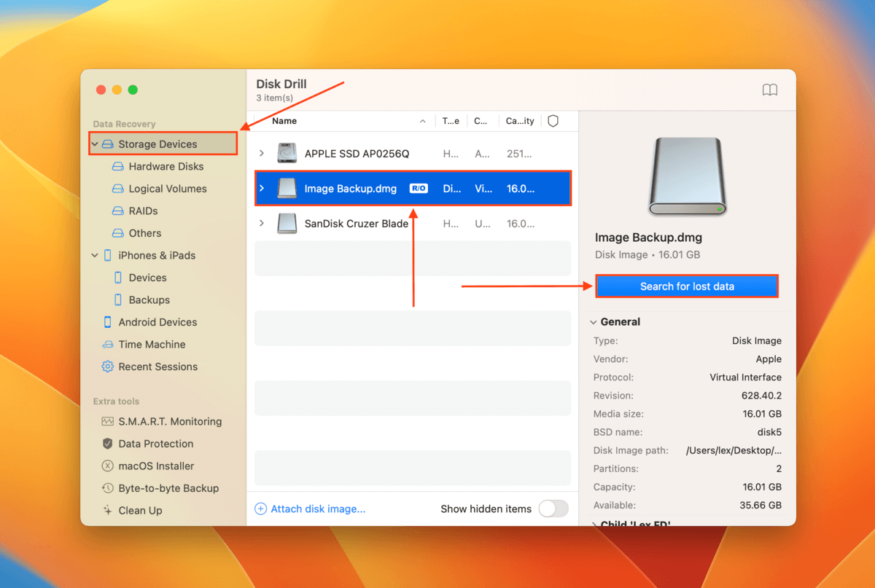The width and height of the screenshot is (875, 588).
Task: Click the Backups label under iPhones
Action: tap(149, 299)
